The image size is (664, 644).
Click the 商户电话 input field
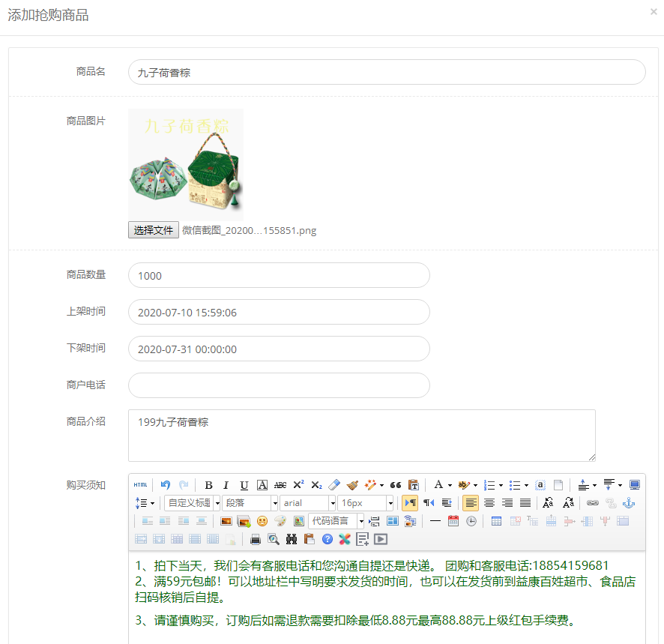click(x=279, y=385)
